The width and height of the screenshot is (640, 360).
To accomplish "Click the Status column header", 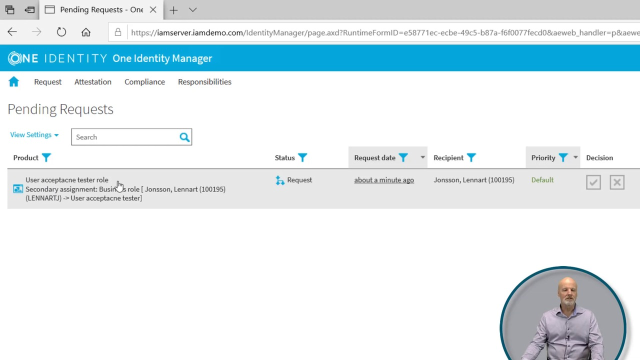I will pos(284,158).
